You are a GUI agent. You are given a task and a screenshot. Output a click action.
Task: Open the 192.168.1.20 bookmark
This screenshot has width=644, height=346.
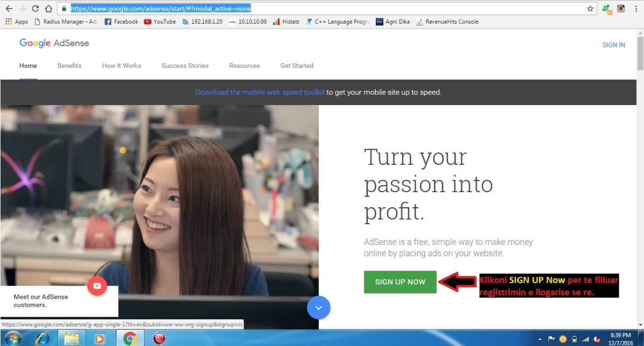click(x=202, y=22)
